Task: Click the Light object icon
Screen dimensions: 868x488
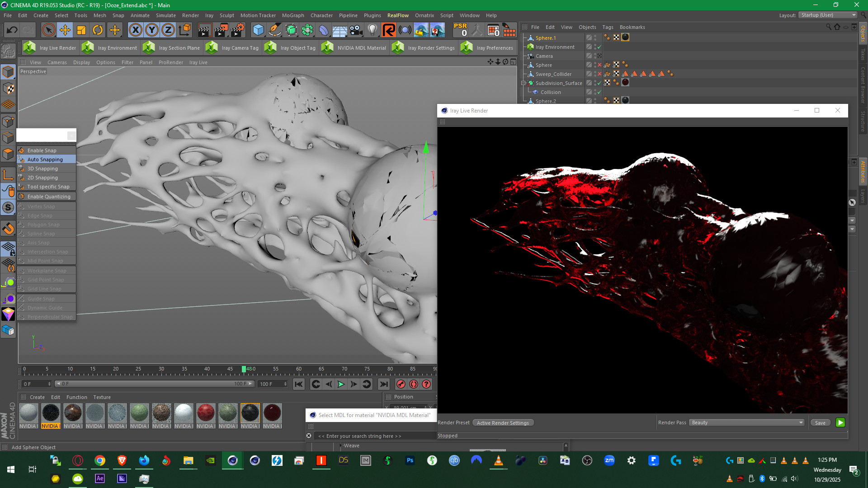Action: [372, 30]
